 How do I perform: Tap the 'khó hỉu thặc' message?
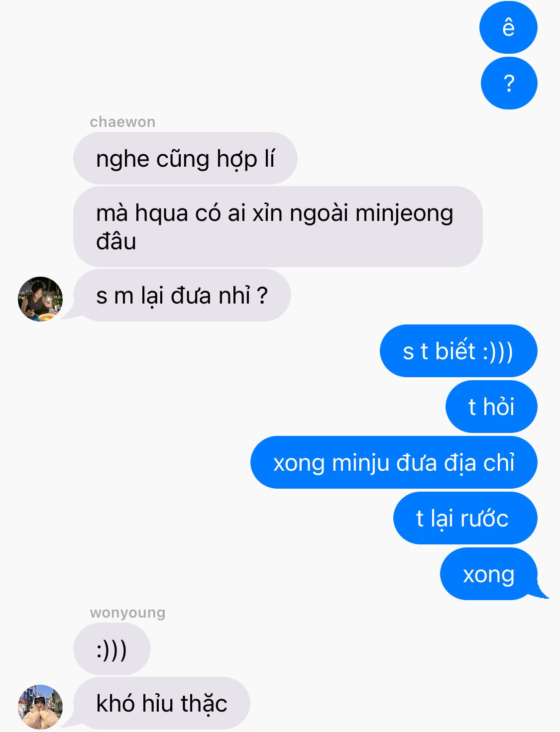click(x=161, y=703)
